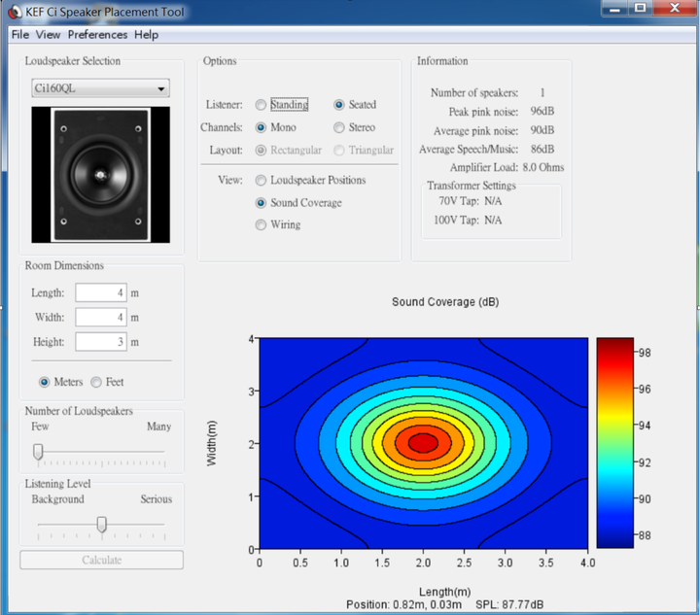
Task: Click the color scale bar legend
Action: 615,443
